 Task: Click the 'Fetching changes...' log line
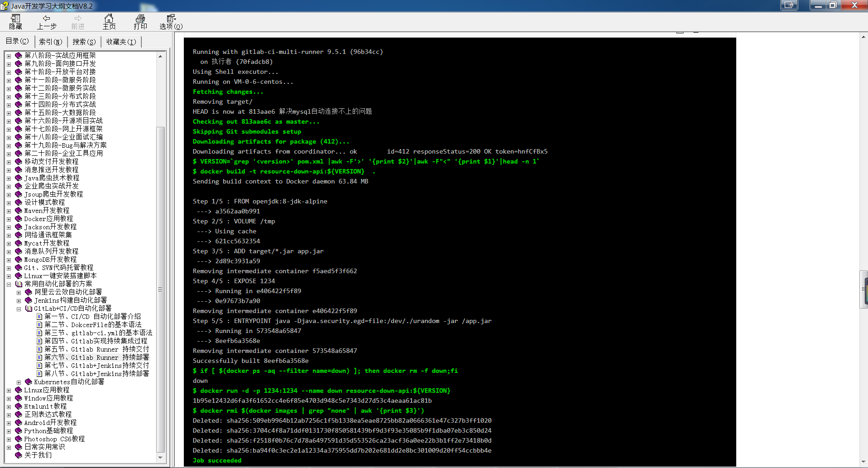pyautogui.click(x=228, y=92)
